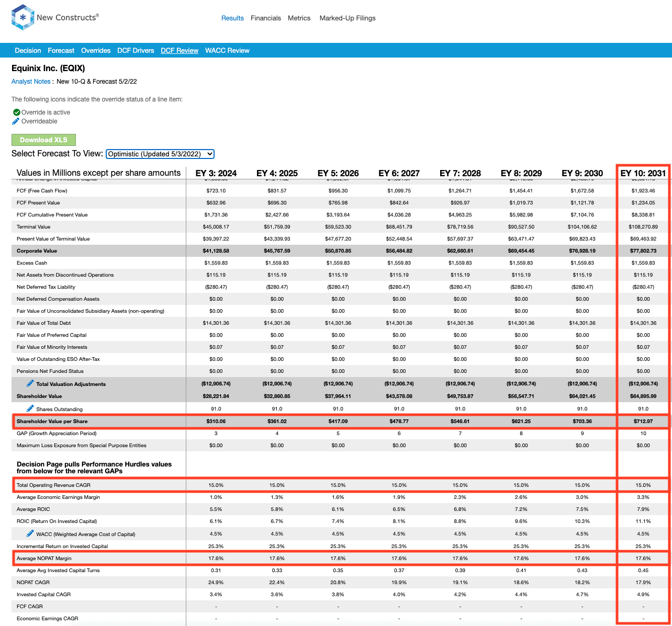Switch to the DCF Drivers tab

[x=136, y=51]
